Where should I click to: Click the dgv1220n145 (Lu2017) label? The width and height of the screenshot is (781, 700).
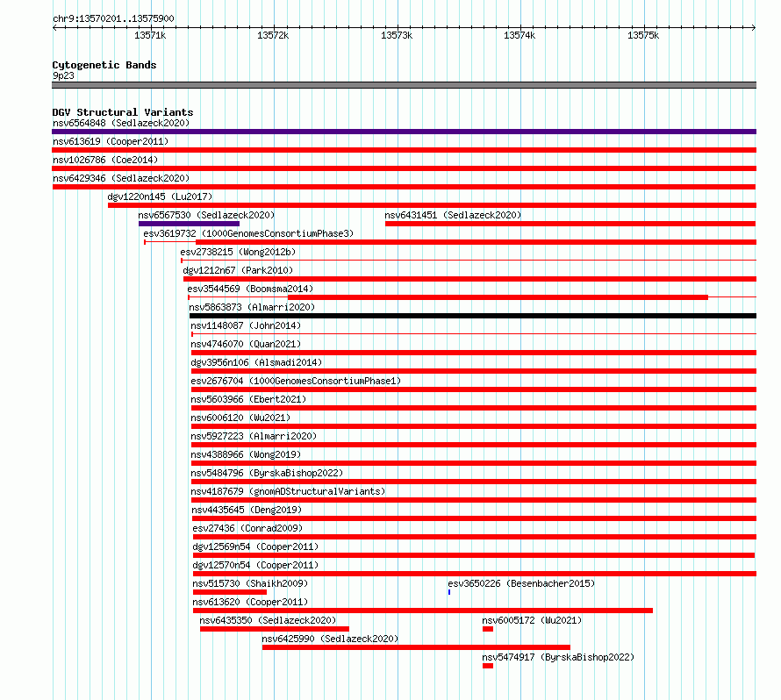point(160,196)
